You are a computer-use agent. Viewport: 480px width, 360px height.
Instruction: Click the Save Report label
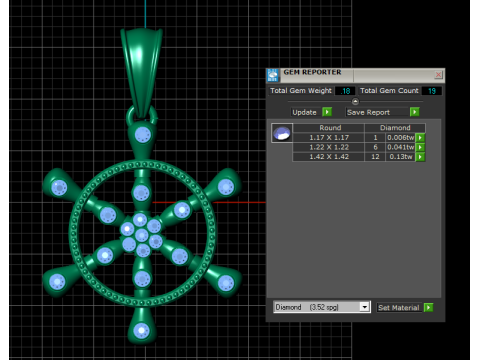pyautogui.click(x=368, y=112)
